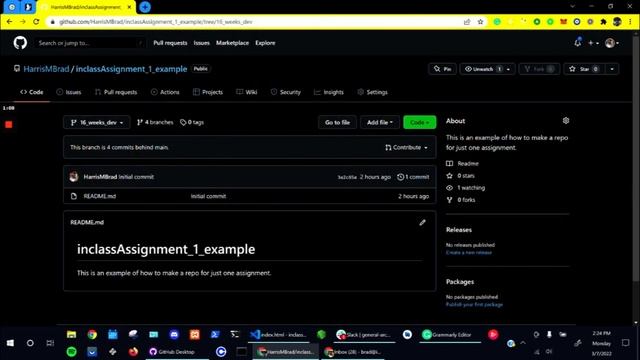This screenshot has height=360, width=640.
Task: Open the inclassAssignment_1_example repo link
Action: [131, 69]
